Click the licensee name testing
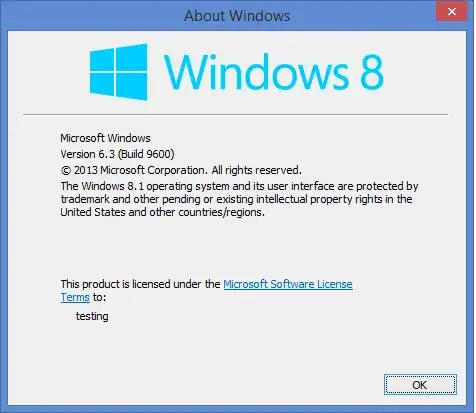 [x=92, y=316]
